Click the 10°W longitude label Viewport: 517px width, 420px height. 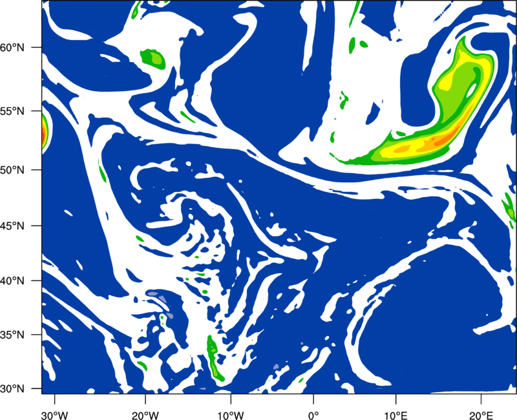pos(231,415)
